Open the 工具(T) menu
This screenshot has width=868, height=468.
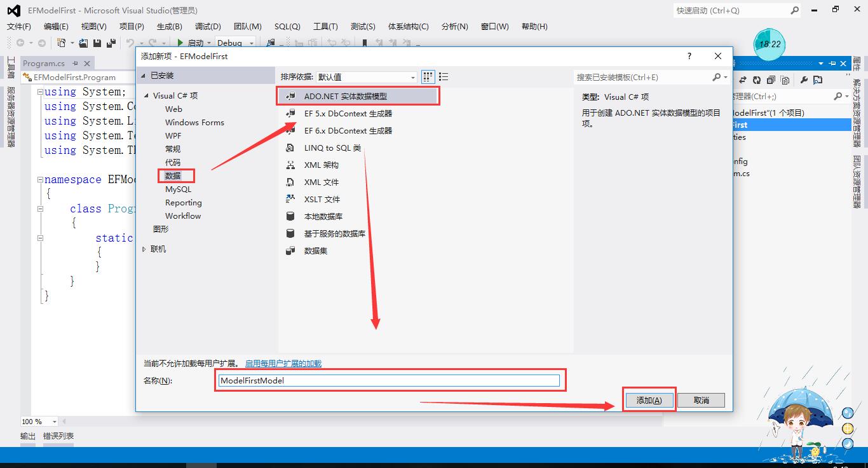[325, 26]
